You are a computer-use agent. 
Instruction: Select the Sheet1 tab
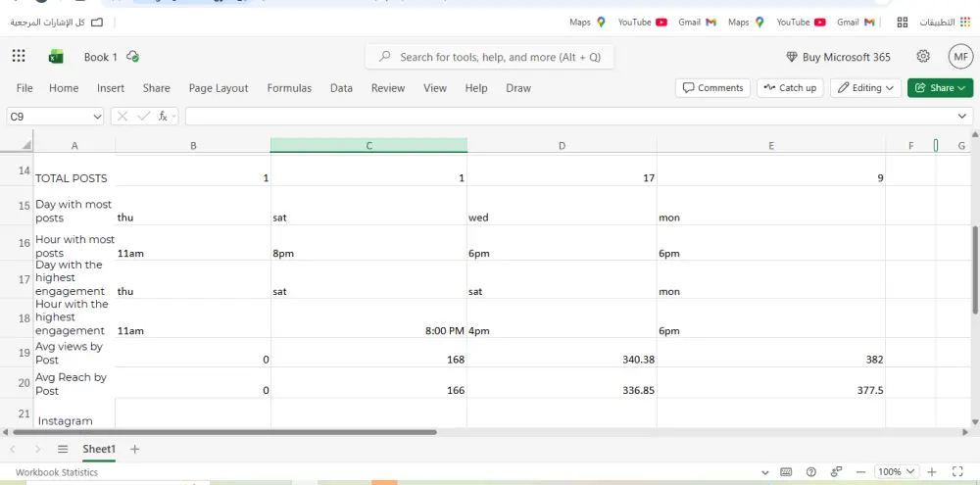click(99, 449)
